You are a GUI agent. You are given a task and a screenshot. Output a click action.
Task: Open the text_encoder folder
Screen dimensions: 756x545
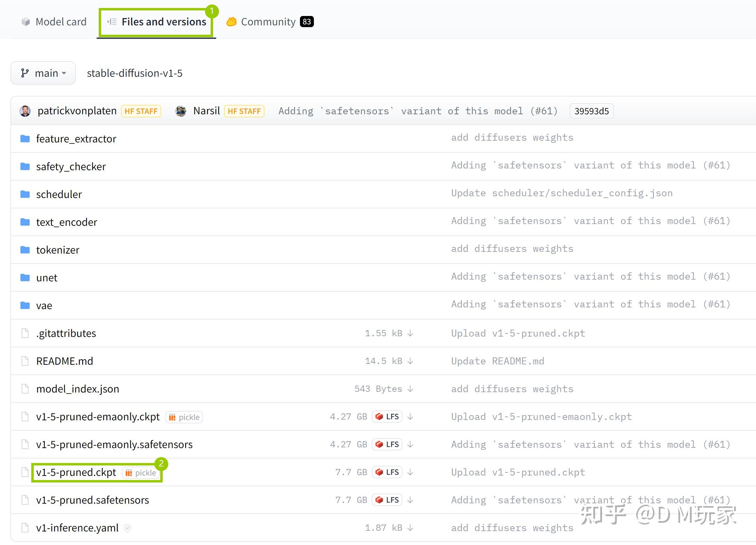tap(66, 222)
